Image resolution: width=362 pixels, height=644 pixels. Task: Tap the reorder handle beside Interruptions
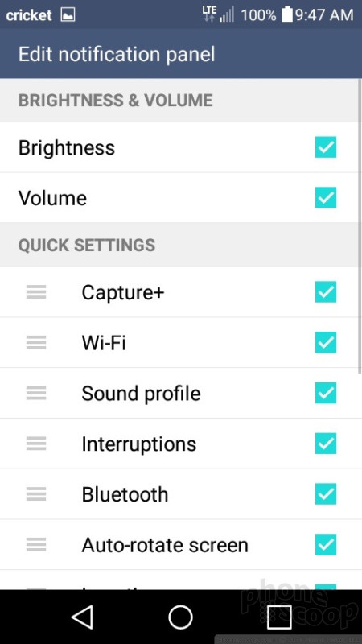36,444
